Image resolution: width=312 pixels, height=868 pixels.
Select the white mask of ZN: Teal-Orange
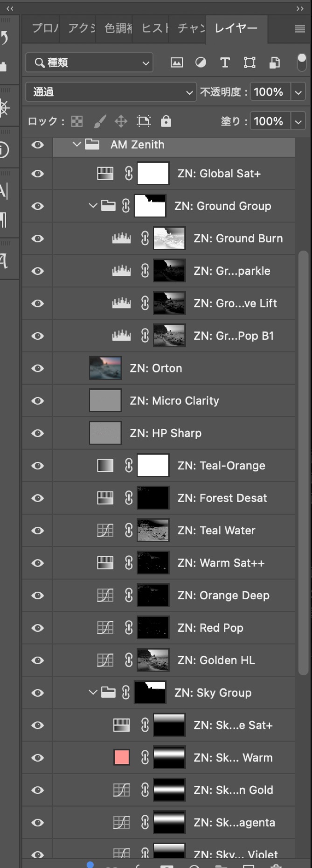153,466
